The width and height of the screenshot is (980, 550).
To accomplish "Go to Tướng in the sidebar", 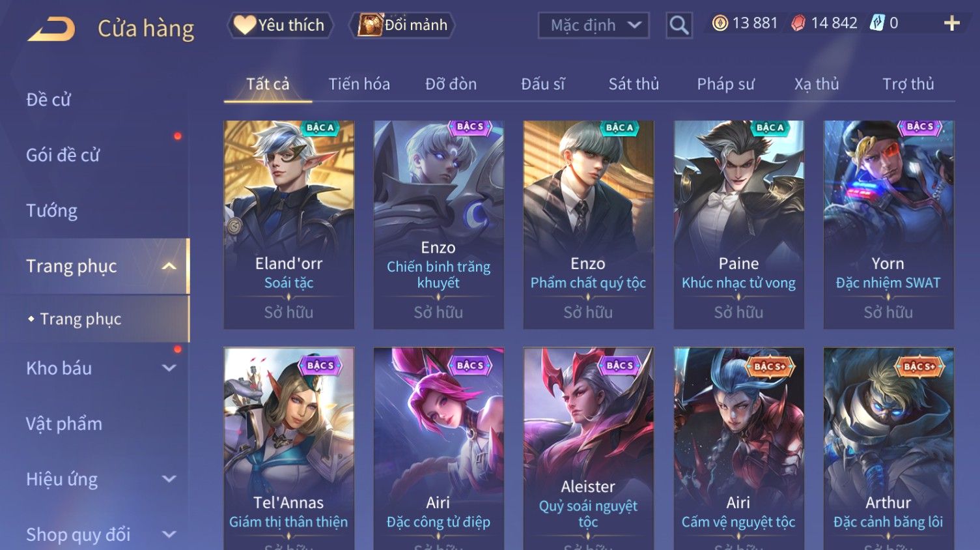I will [52, 210].
